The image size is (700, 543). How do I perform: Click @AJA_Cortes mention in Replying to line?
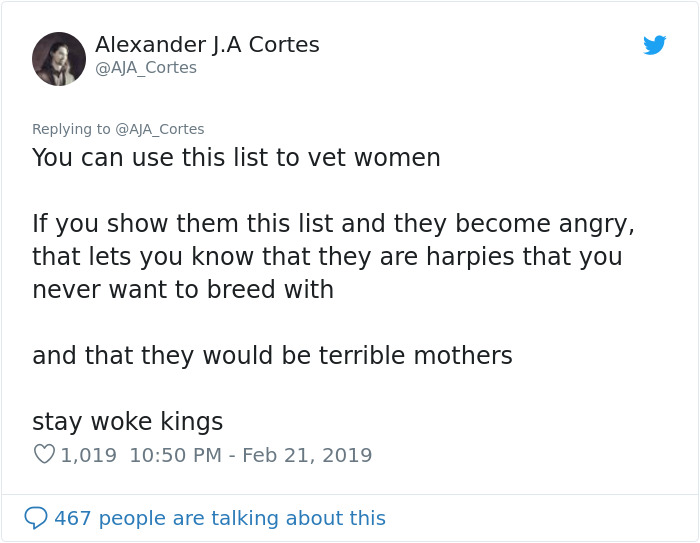coord(160,129)
